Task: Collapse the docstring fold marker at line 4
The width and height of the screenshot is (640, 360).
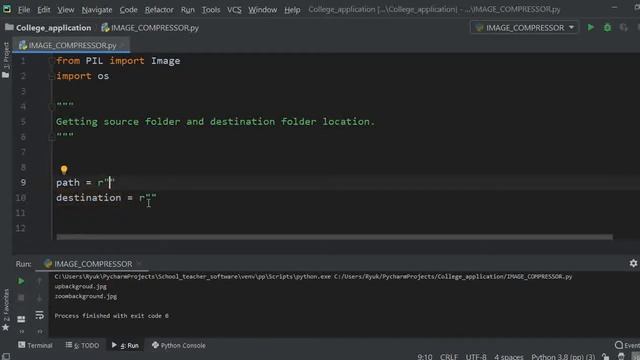Action: [x=51, y=107]
